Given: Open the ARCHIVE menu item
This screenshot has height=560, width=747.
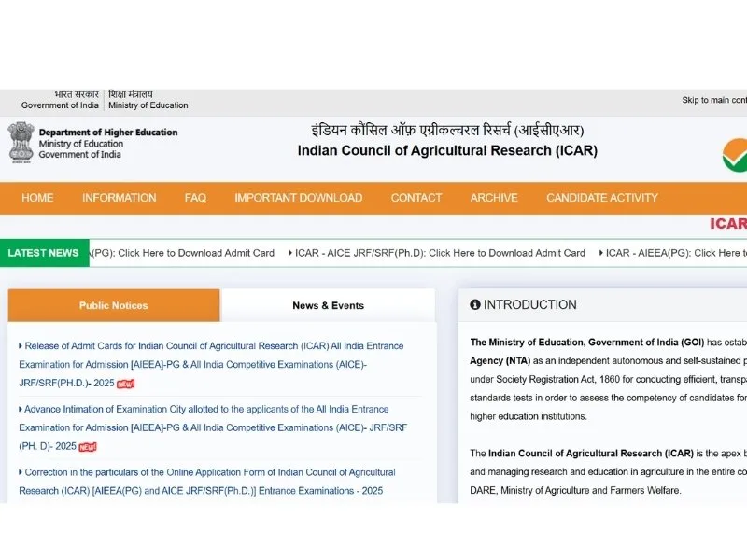Looking at the screenshot, I should point(494,198).
